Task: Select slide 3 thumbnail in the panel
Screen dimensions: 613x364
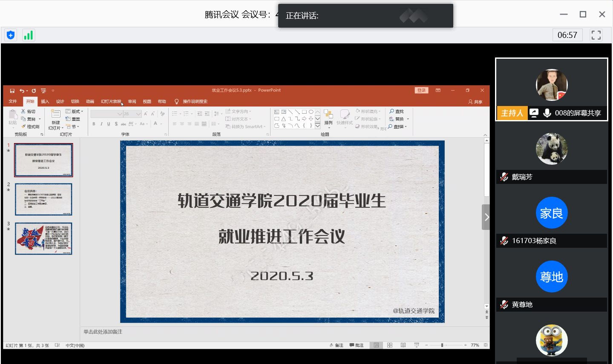Action: [x=43, y=238]
